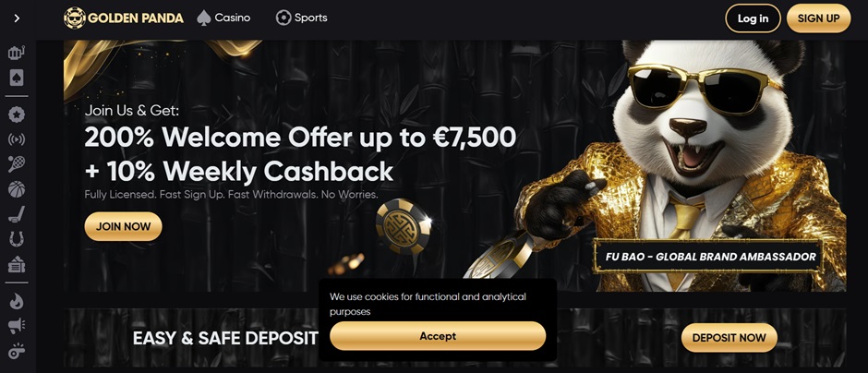Open the megaphone promotions icon
868x373 pixels.
click(17, 326)
